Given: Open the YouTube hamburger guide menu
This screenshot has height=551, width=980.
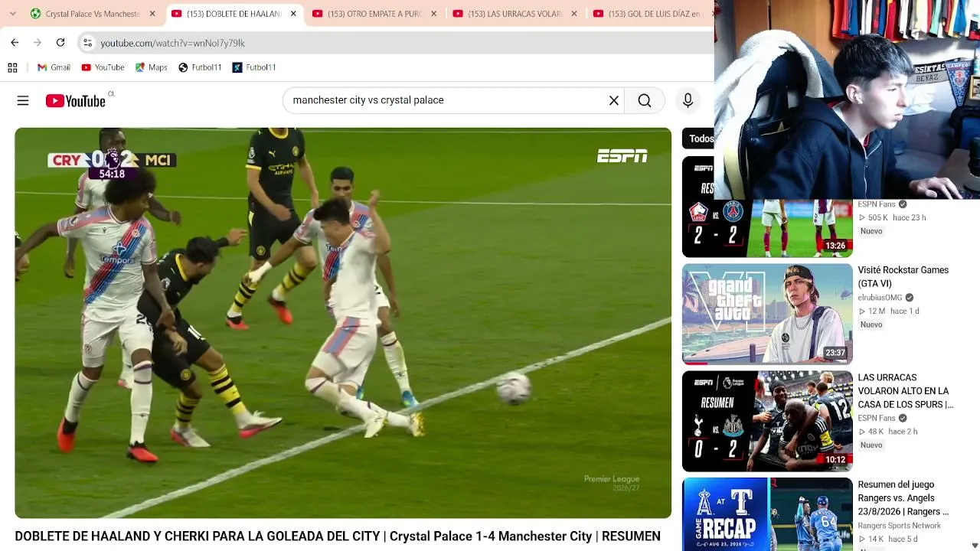Looking at the screenshot, I should click(23, 100).
